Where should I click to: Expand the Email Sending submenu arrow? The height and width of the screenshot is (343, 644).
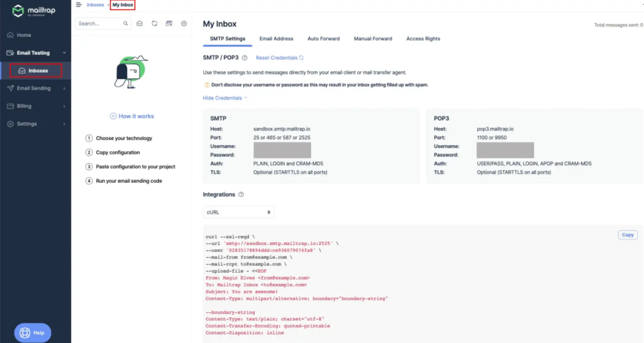click(64, 88)
